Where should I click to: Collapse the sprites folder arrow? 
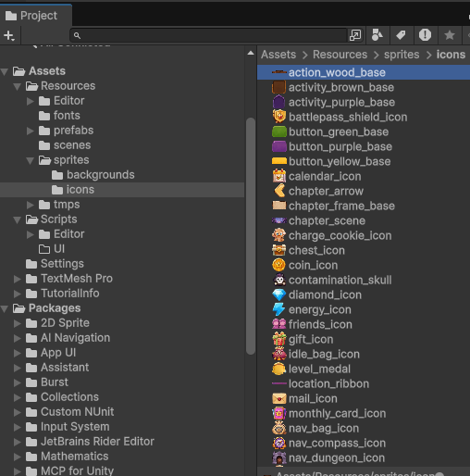pos(31,160)
